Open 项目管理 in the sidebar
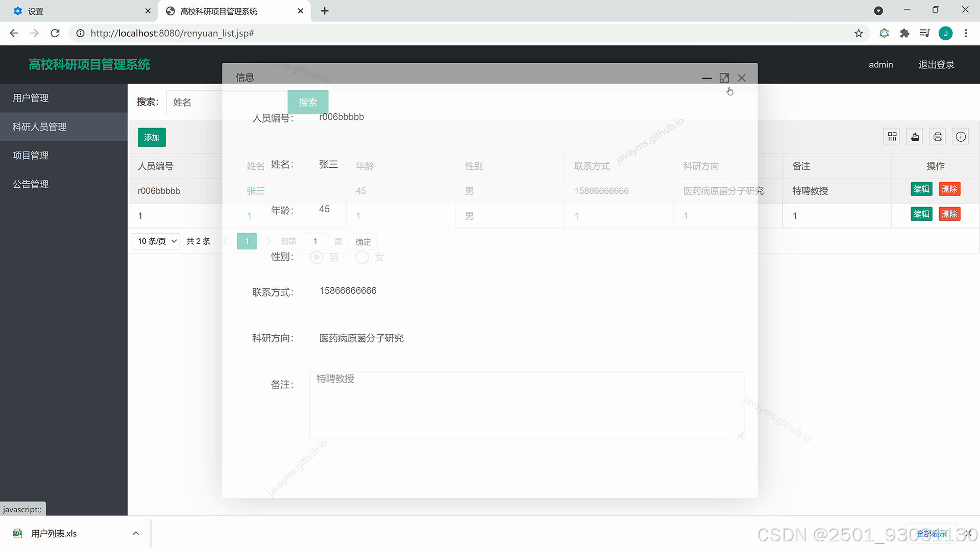Viewport: 980px width, 551px height. [64, 155]
